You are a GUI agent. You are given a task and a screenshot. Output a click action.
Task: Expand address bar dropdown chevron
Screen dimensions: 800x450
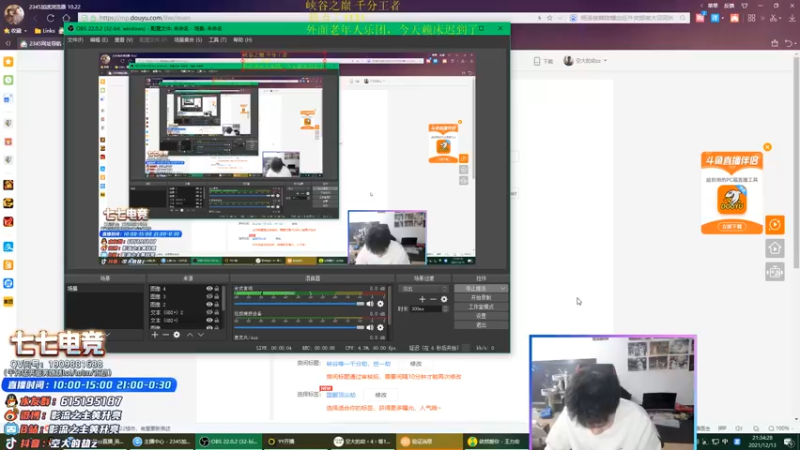tap(560, 18)
